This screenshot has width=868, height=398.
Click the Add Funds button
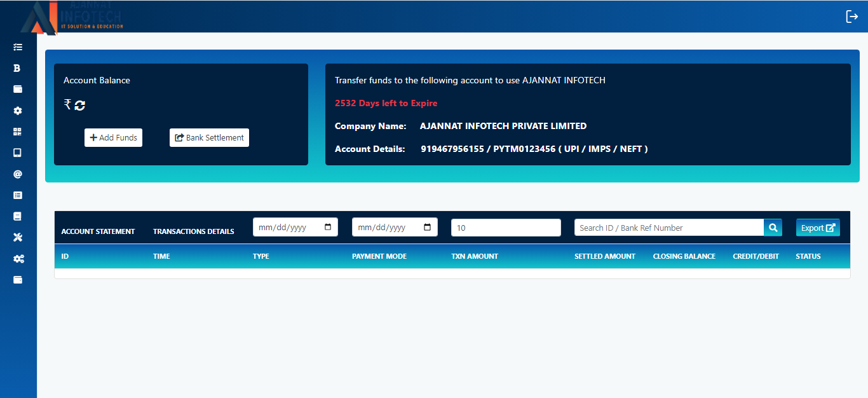coord(113,138)
